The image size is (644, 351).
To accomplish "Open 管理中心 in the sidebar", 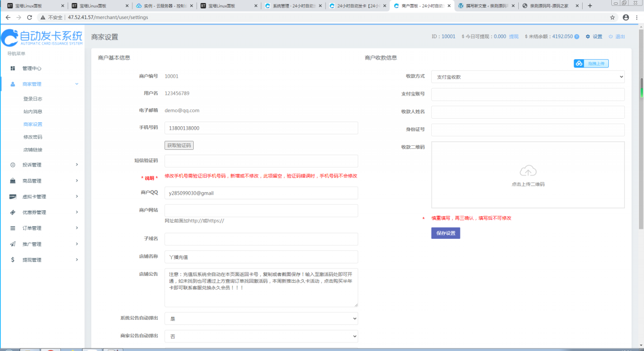I will pyautogui.click(x=32, y=68).
